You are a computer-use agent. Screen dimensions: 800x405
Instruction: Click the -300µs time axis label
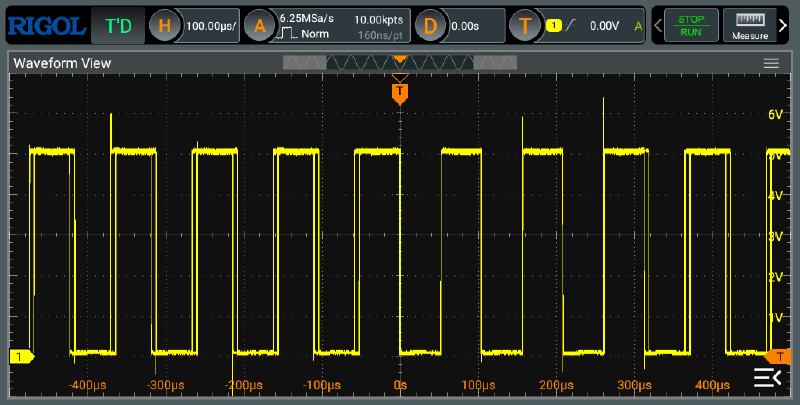pyautogui.click(x=165, y=385)
